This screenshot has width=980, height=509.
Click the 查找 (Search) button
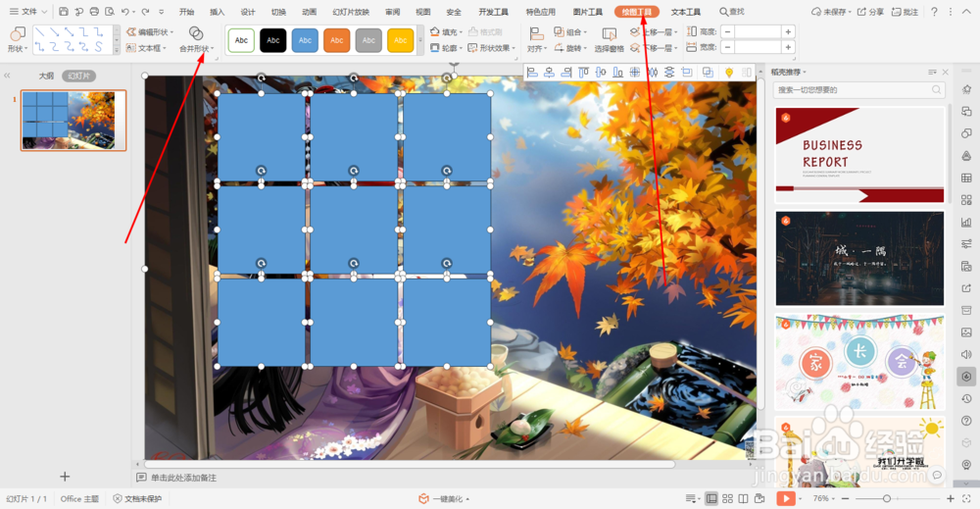pyautogui.click(x=732, y=11)
